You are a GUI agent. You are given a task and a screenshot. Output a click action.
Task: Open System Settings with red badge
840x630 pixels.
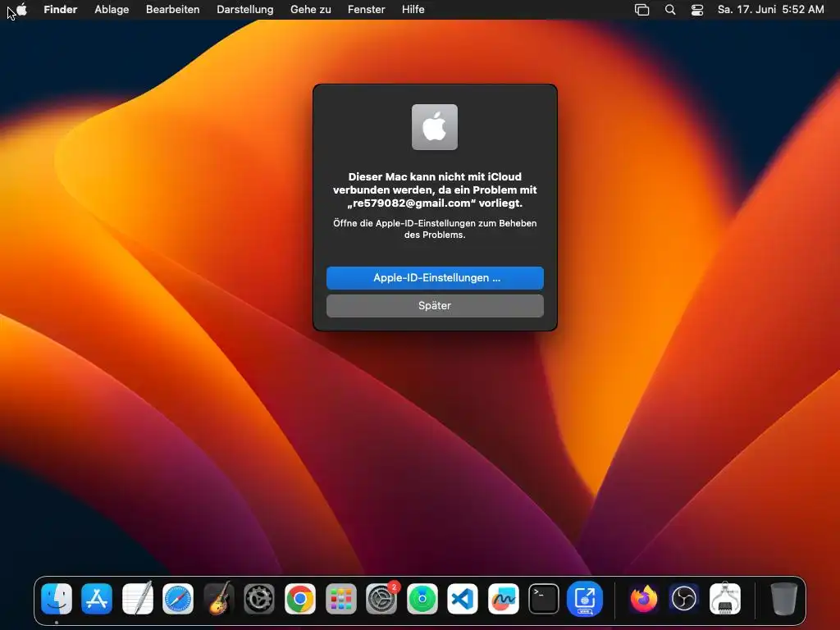pos(381,598)
